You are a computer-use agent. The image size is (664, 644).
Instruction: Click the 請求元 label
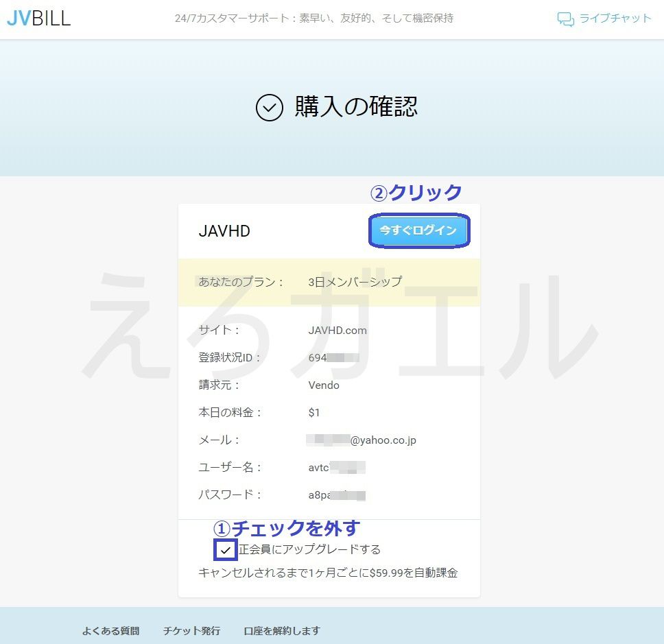(219, 385)
